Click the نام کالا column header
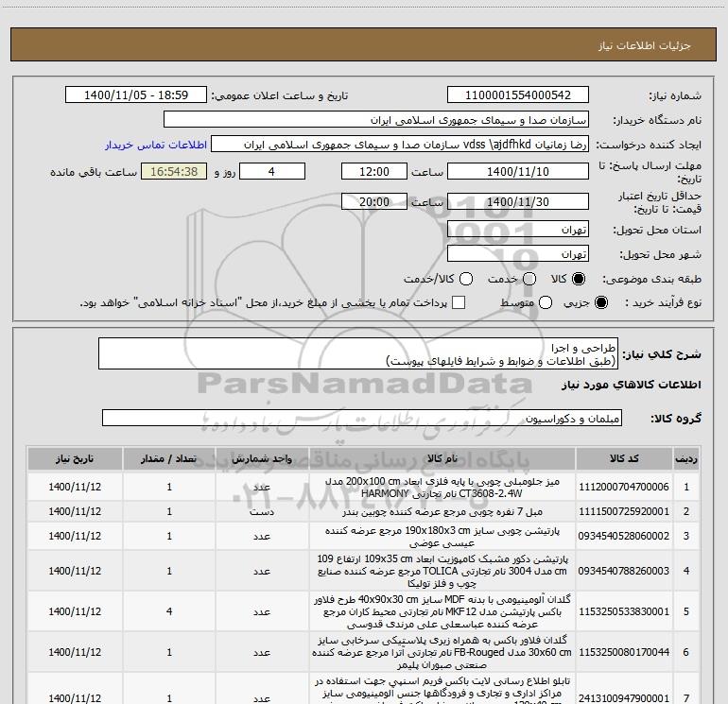Image resolution: width=728 pixels, height=704 pixels. tap(441, 458)
